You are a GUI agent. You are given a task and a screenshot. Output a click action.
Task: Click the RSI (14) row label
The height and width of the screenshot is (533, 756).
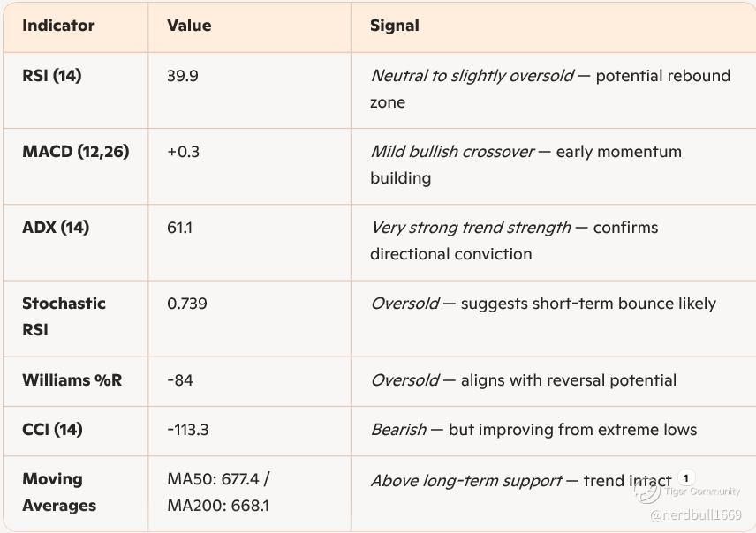point(51,76)
